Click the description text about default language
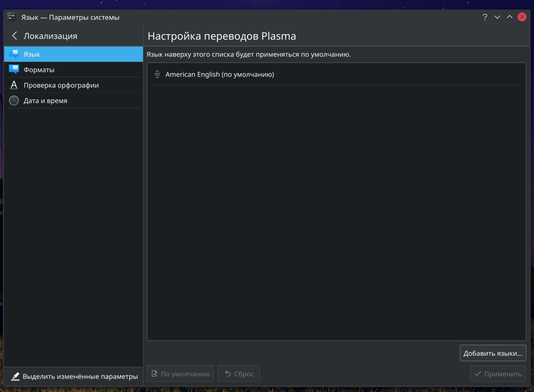Image resolution: width=534 pixels, height=392 pixels. coord(248,54)
